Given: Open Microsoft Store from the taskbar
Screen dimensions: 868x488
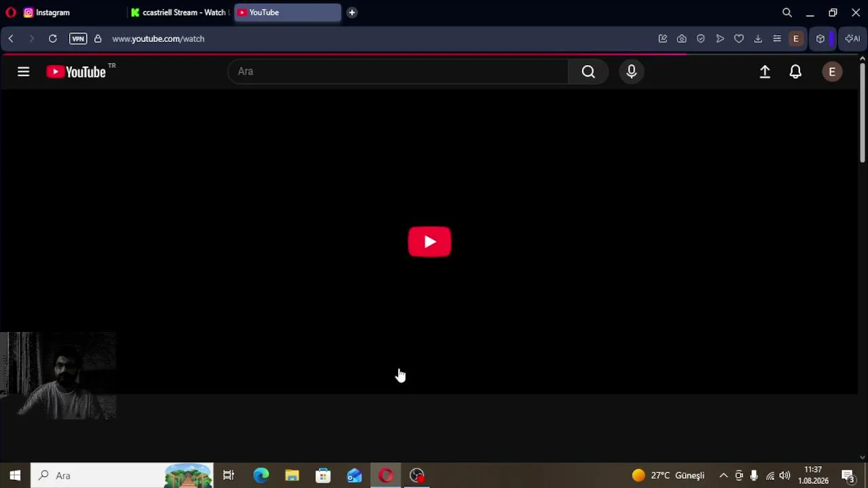Looking at the screenshot, I should 323,475.
